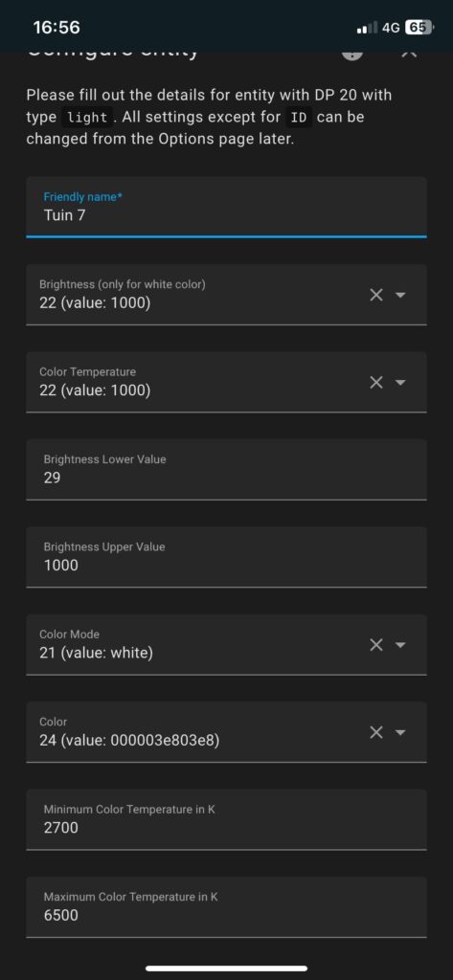Expand the Color Mode dropdown arrow
This screenshot has width=453, height=980.
(401, 645)
